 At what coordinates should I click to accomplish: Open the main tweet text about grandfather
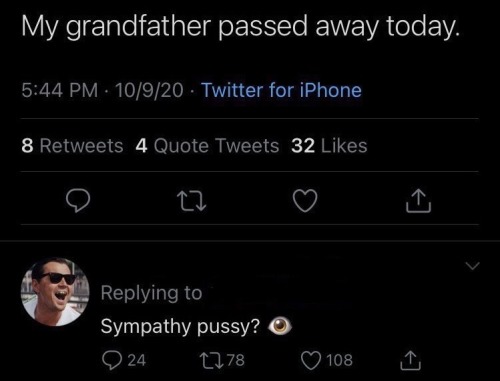coord(241,27)
